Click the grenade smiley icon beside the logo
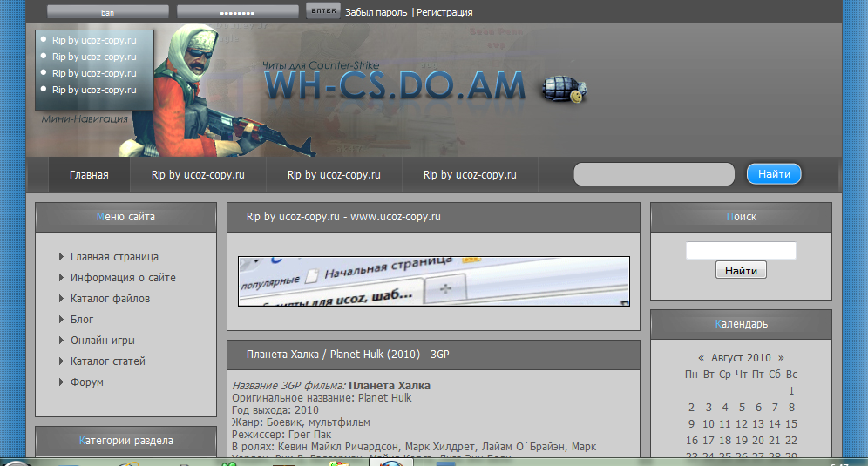This screenshot has height=466, width=868. [x=564, y=90]
